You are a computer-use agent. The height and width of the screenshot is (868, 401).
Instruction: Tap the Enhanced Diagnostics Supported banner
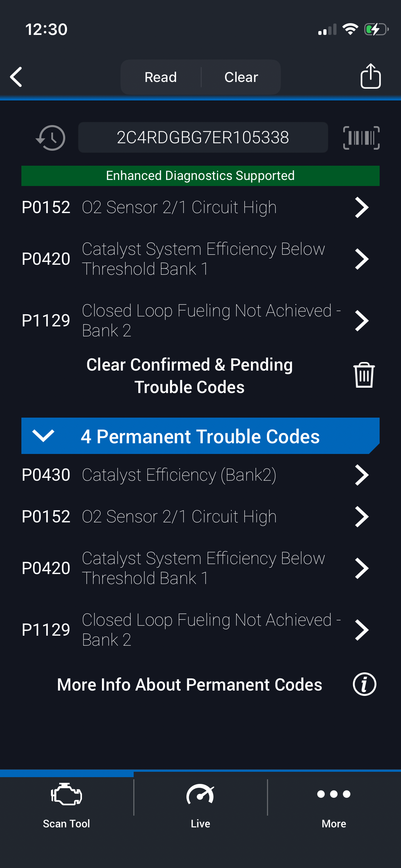200,176
